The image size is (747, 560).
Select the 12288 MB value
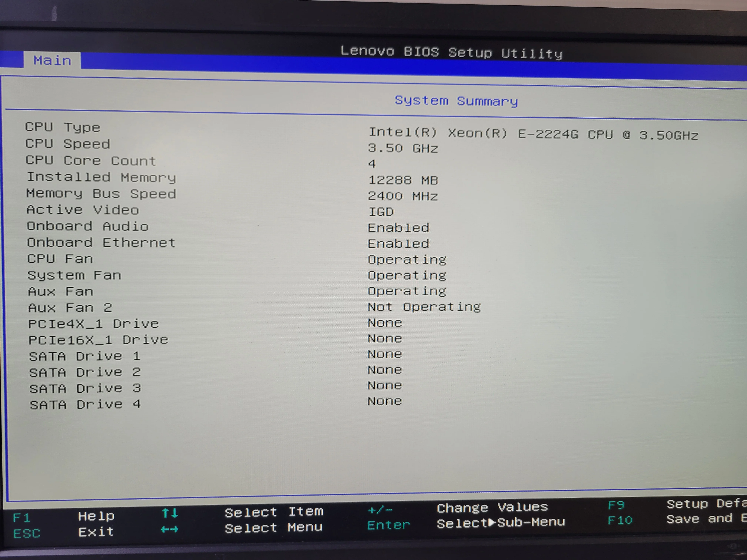point(403,180)
